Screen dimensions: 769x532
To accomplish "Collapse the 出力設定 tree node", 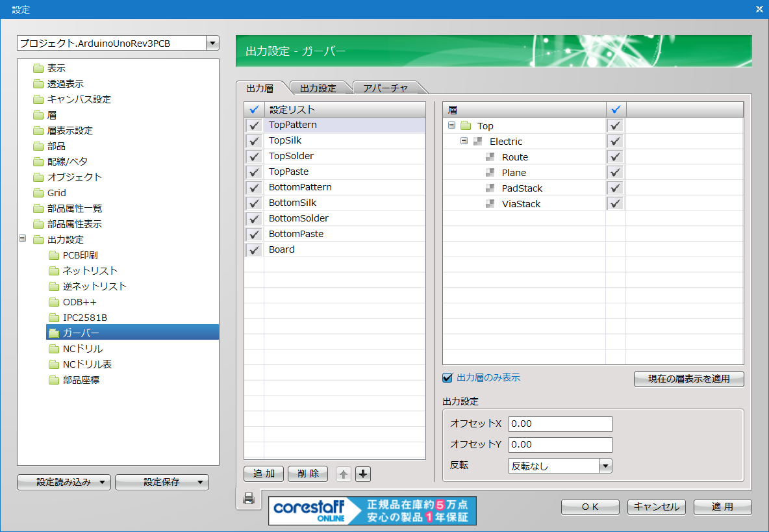I will 23,239.
